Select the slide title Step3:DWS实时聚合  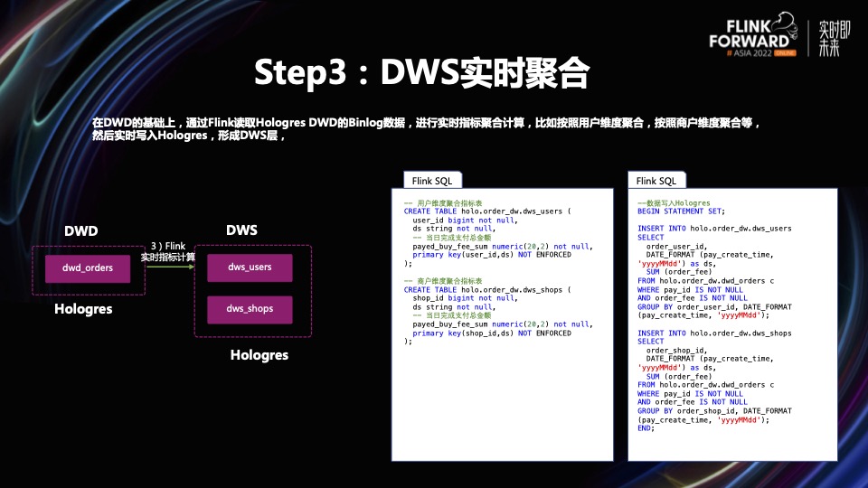422,72
